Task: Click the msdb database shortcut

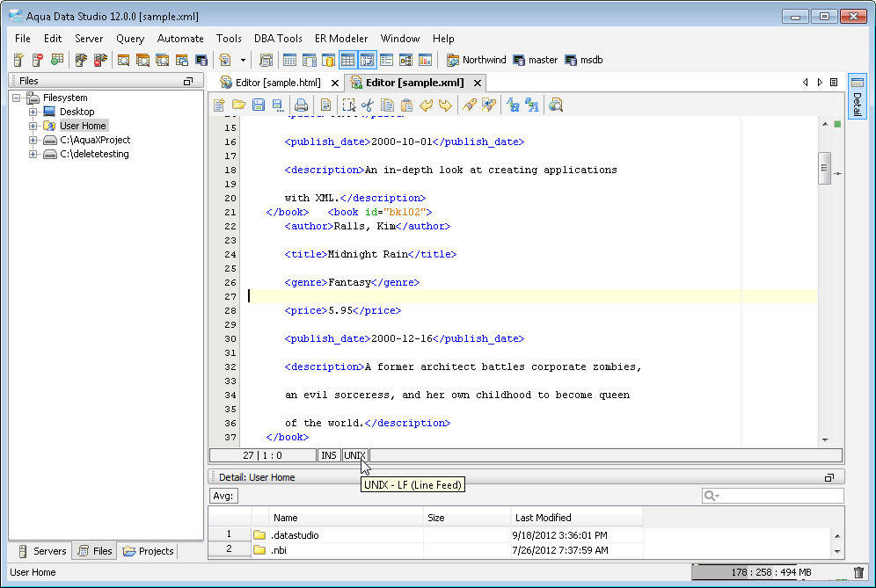Action: (x=583, y=61)
